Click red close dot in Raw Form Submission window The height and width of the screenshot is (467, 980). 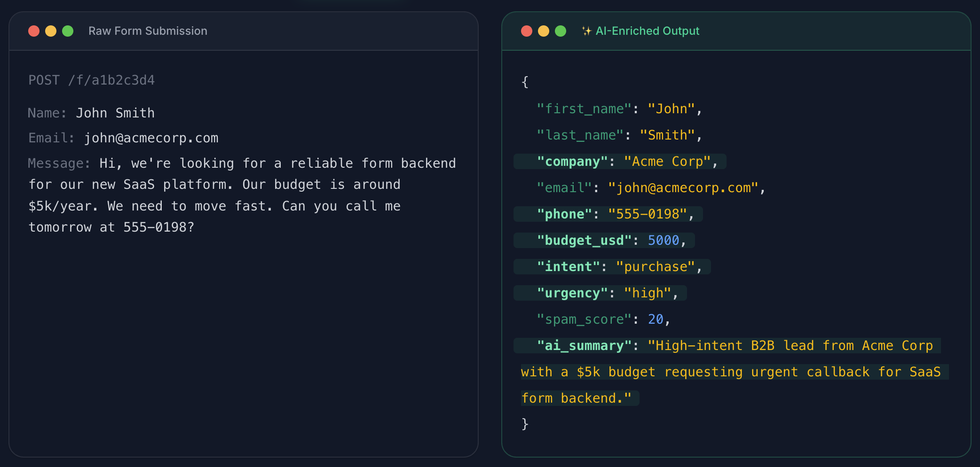point(34,31)
